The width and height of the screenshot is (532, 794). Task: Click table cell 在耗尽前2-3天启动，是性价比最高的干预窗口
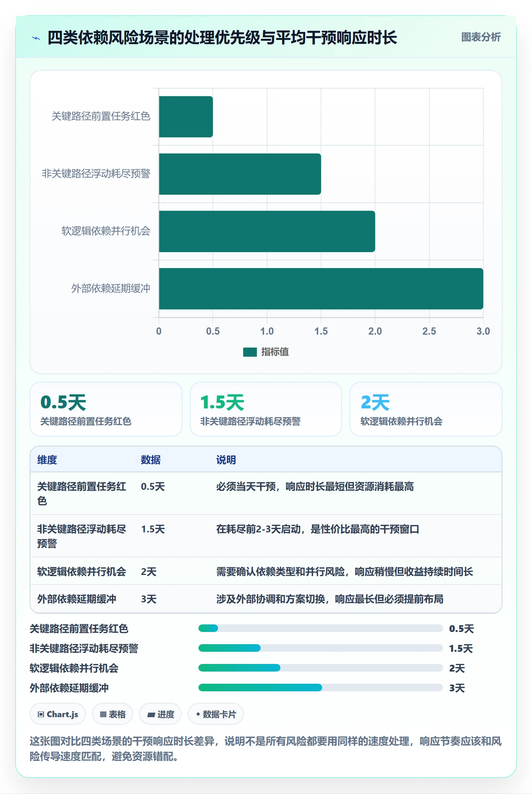pyautogui.click(x=318, y=529)
